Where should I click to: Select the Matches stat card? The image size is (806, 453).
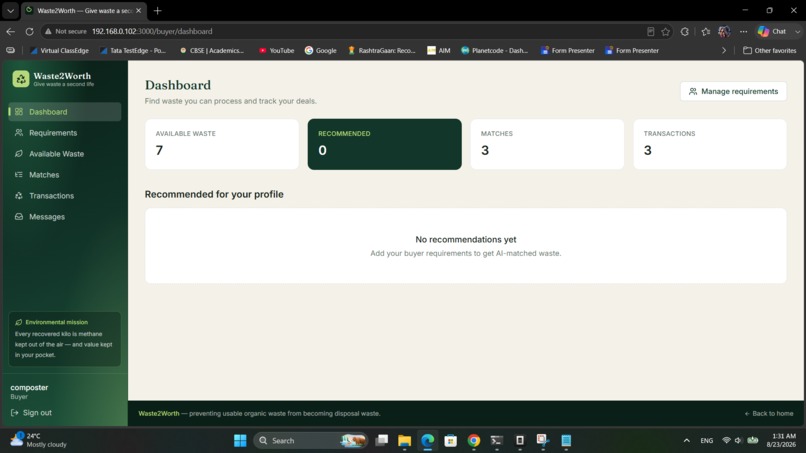(x=547, y=144)
